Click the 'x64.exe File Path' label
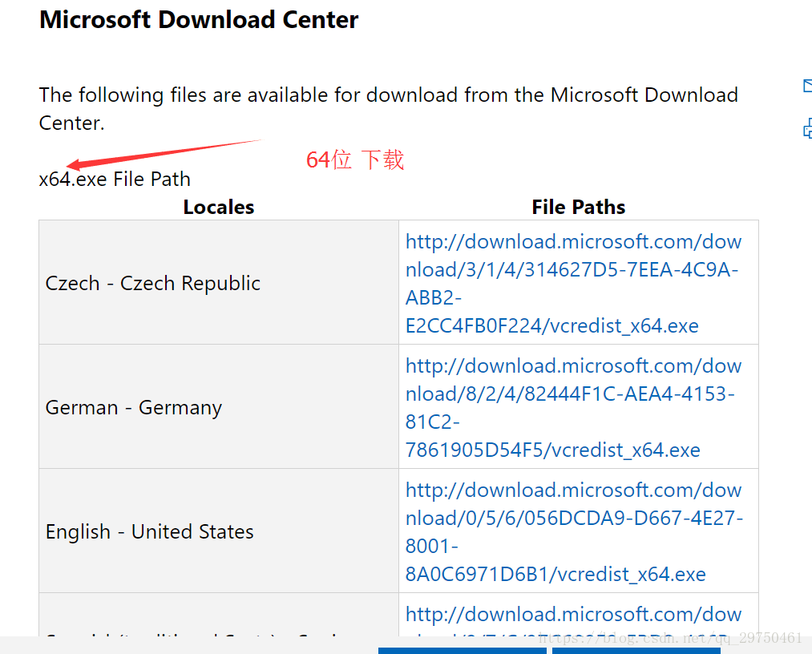The image size is (812, 654). 115,180
